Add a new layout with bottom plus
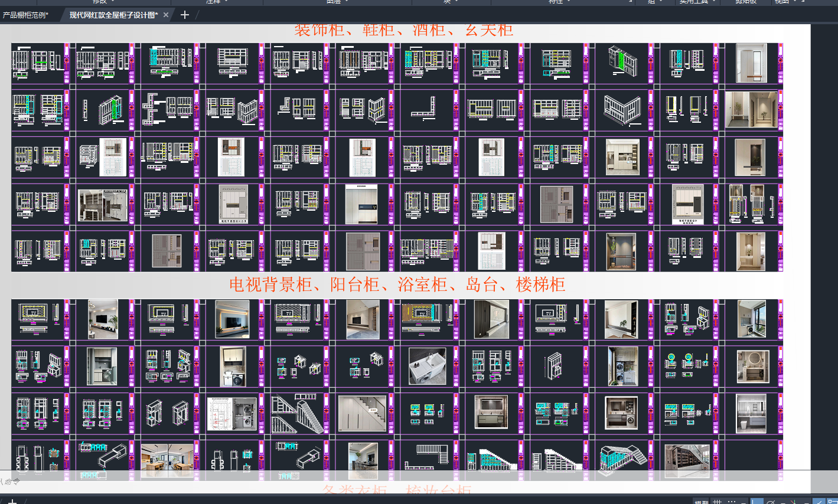Screen dimensions: 838x504 [x=12, y=501]
